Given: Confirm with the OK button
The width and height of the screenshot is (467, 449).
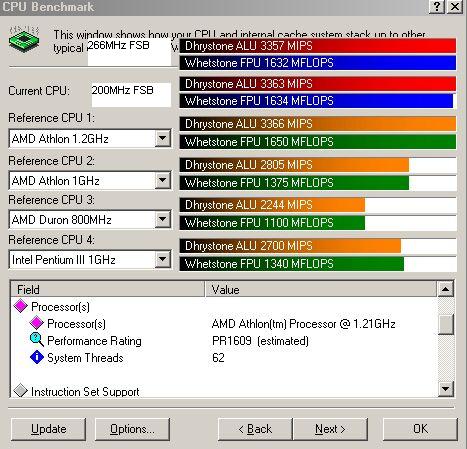Looking at the screenshot, I should coord(420,429).
